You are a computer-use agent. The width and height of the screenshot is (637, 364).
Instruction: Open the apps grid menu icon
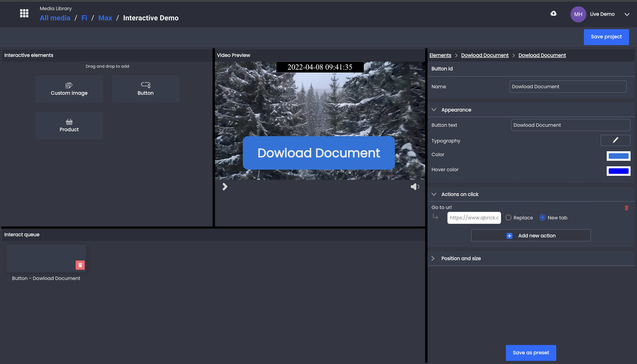click(24, 13)
